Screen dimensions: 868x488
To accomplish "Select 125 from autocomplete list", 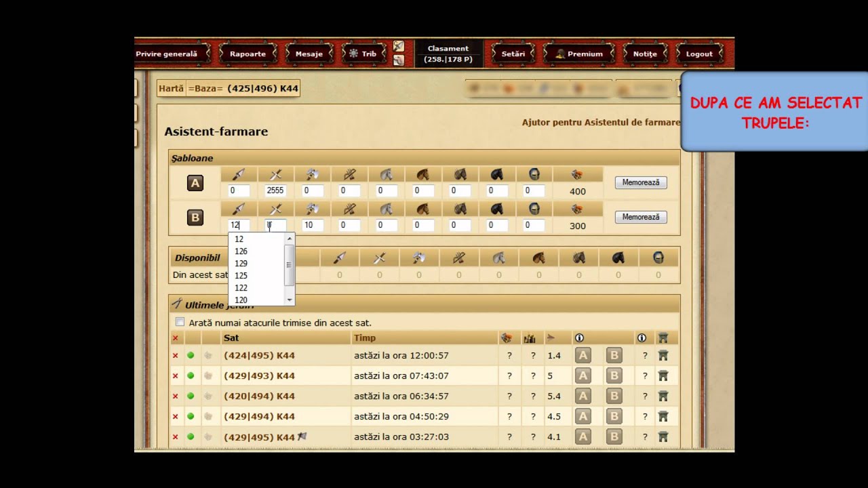I will point(256,276).
